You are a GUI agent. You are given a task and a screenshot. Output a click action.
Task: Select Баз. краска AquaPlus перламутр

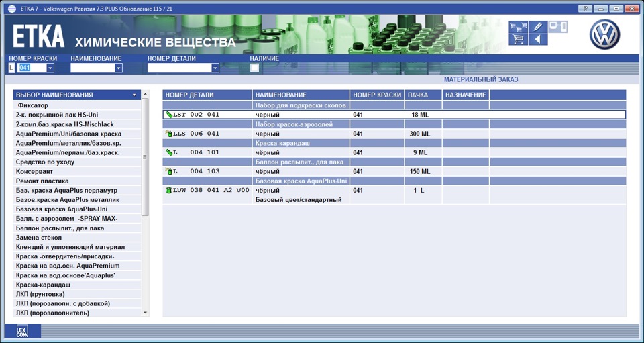tap(77, 191)
